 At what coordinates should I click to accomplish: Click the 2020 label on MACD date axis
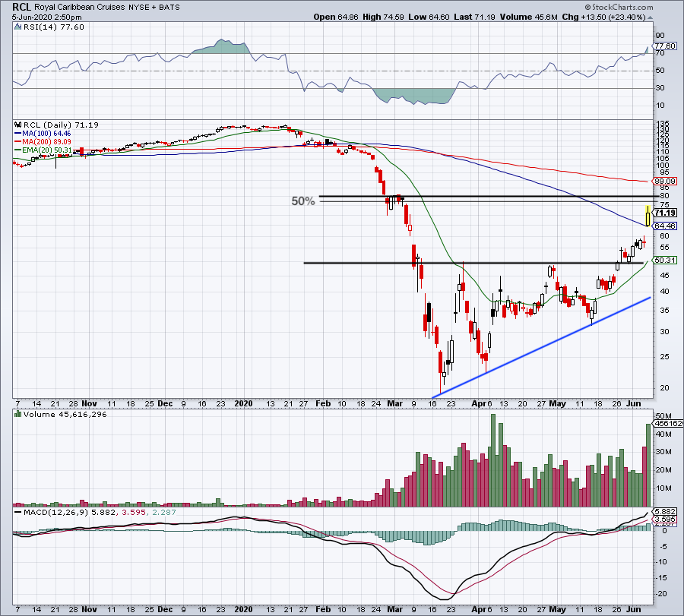pos(243,609)
